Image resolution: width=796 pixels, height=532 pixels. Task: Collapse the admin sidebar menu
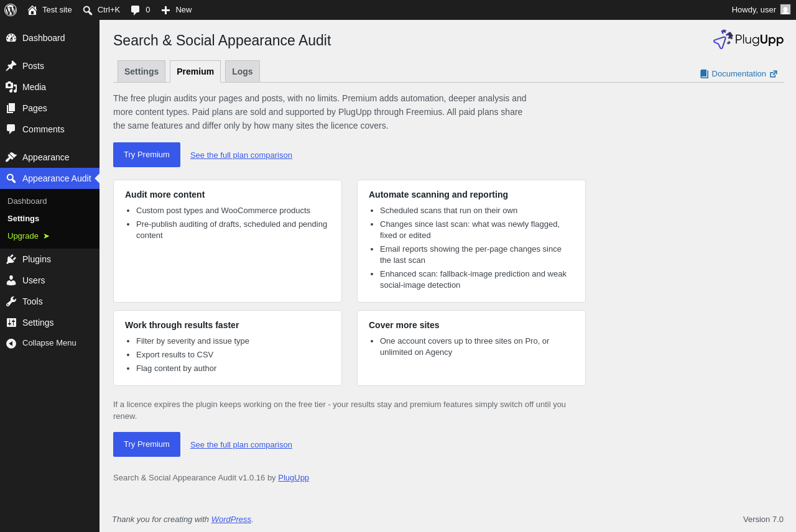[x=50, y=343]
